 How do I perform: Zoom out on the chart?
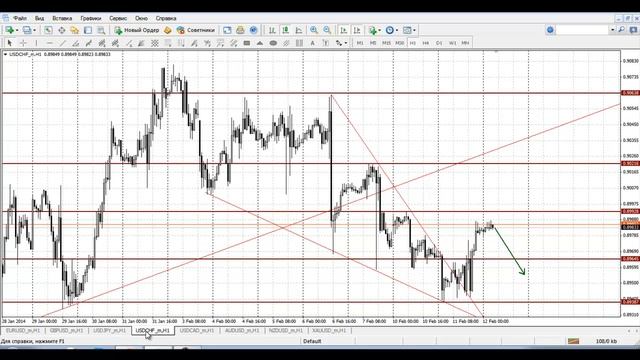tap(327, 30)
